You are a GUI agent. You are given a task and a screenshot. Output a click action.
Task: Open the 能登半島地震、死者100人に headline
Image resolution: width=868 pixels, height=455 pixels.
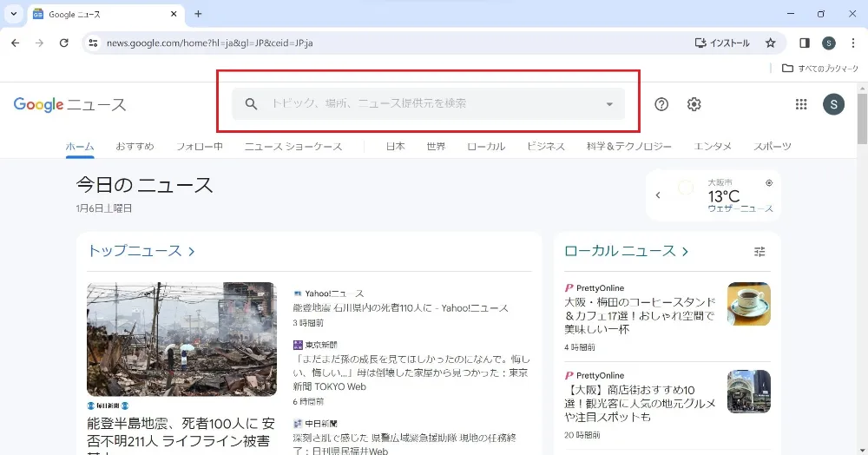(x=181, y=435)
